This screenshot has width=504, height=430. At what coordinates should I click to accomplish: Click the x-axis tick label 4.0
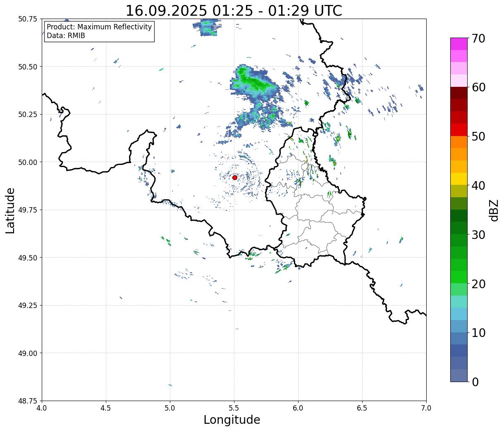(x=42, y=408)
